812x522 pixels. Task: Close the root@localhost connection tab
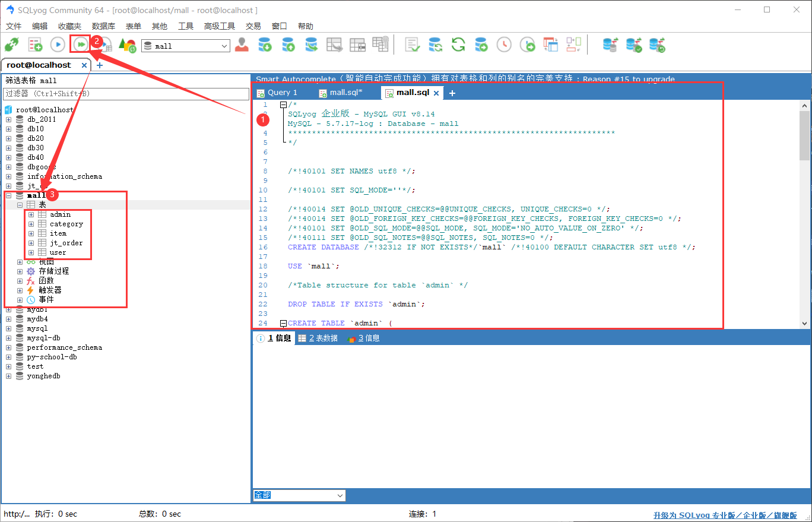pos(84,65)
